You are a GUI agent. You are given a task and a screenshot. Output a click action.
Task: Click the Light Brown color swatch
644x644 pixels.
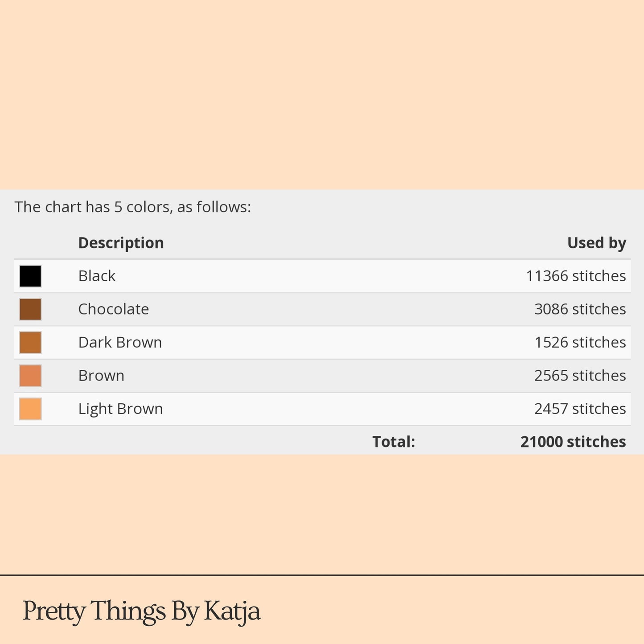pos(30,409)
